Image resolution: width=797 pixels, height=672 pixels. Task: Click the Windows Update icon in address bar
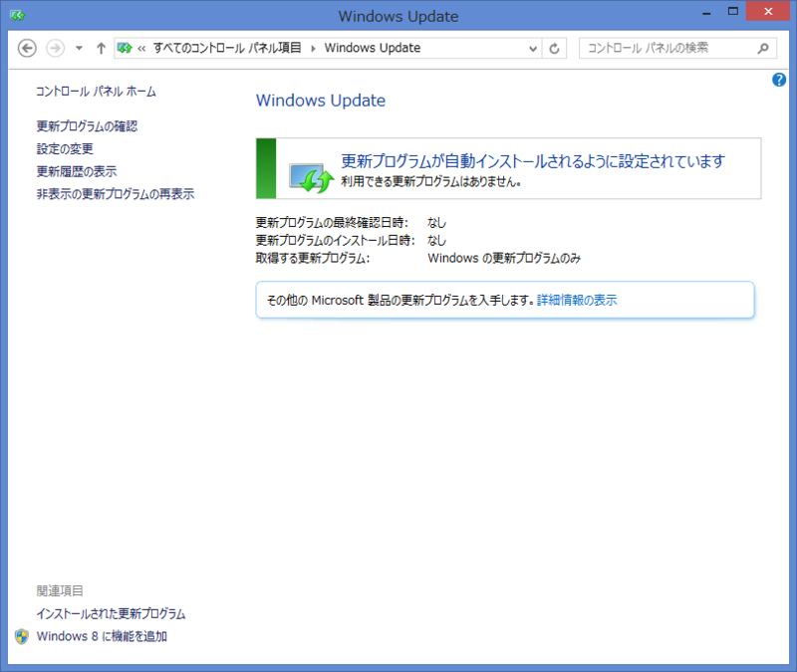coord(125,48)
